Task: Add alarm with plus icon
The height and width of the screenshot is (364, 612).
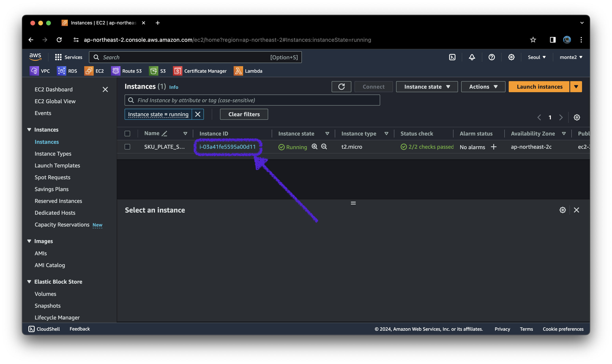Action: [x=494, y=147]
